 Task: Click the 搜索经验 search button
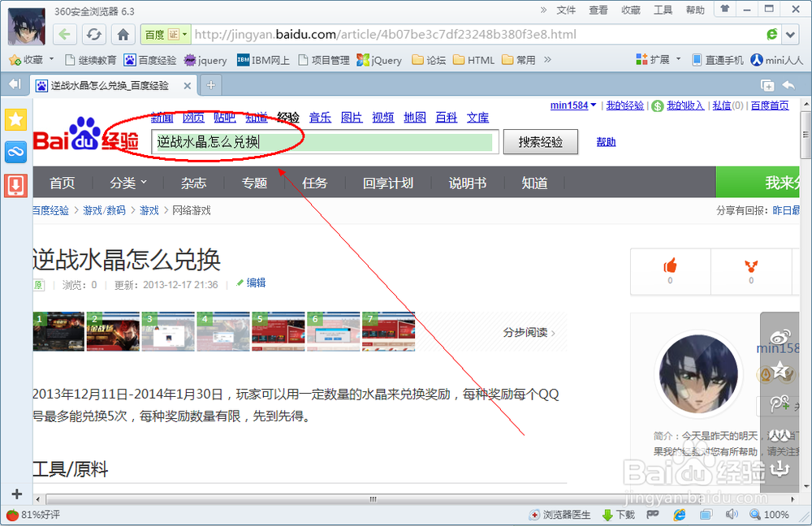(541, 141)
